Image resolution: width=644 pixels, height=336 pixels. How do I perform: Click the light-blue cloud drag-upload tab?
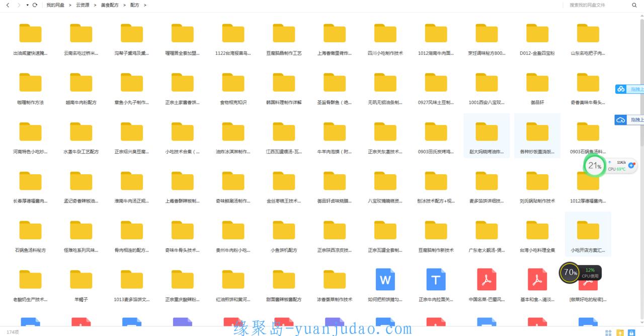[x=629, y=89]
